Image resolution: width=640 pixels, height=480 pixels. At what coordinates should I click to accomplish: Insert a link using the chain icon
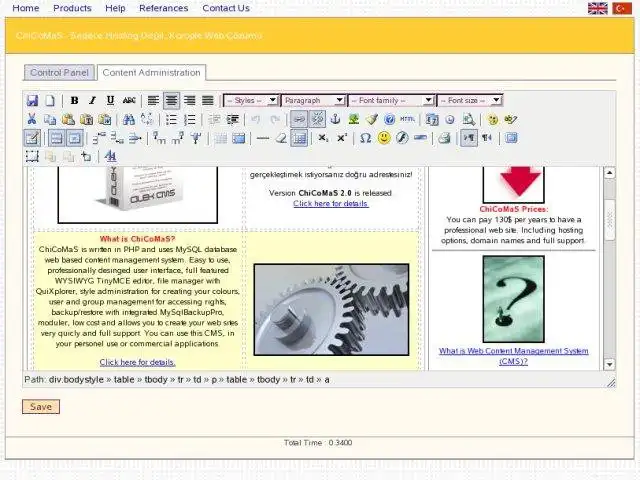[299, 119]
